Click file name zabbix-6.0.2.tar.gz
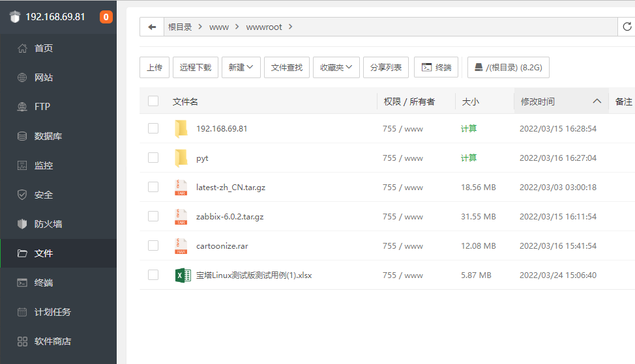Viewport: 635px width, 364px height. tap(229, 217)
